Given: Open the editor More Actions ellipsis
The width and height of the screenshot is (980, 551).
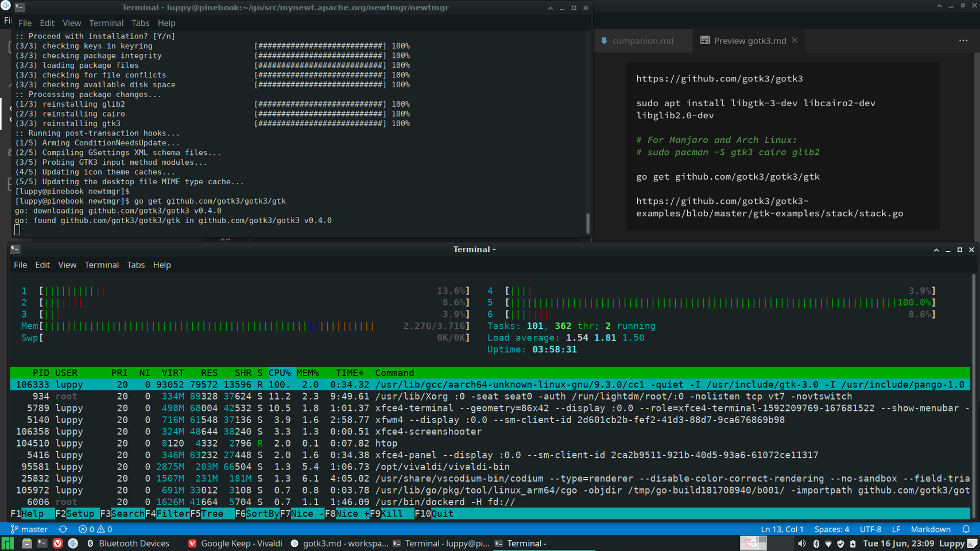Looking at the screenshot, I should pos(963,41).
